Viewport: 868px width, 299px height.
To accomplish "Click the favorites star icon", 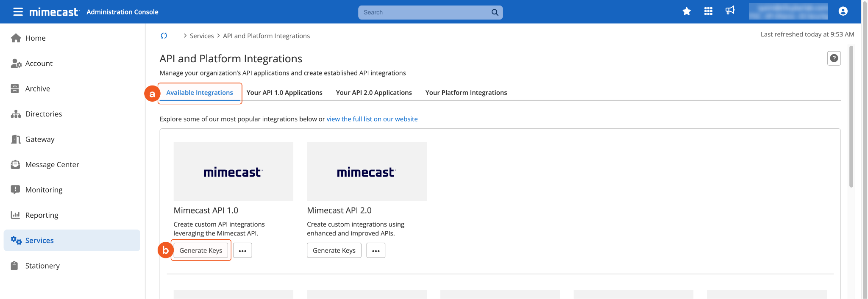I will pyautogui.click(x=687, y=11).
